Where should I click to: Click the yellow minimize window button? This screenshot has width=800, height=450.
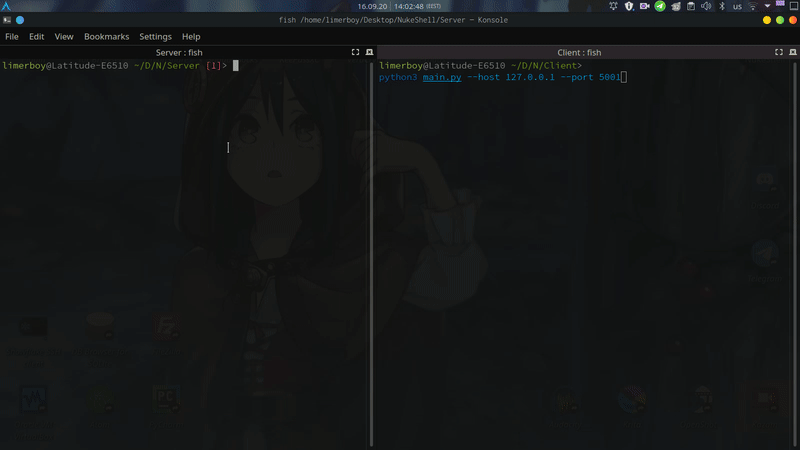(x=767, y=20)
